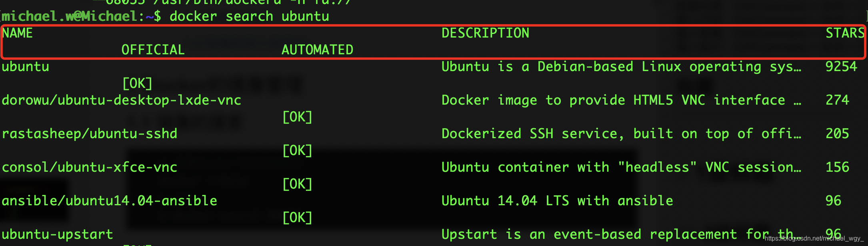868x246 pixels.
Task: Select image name ansible/ubuntu14.04-ansible
Action: click(109, 201)
